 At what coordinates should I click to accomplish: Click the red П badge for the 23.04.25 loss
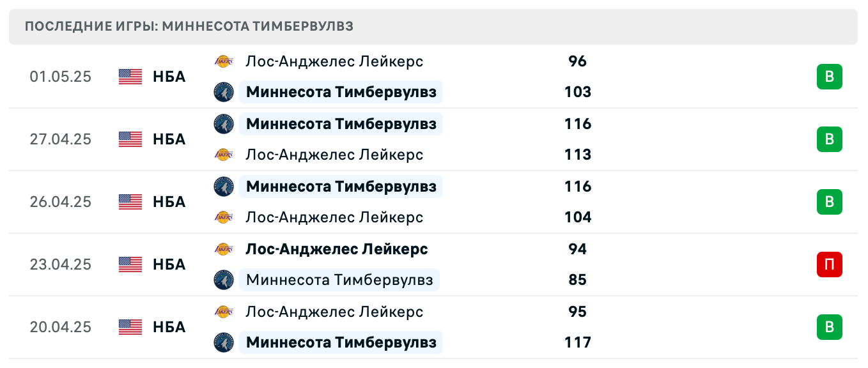coord(829,264)
